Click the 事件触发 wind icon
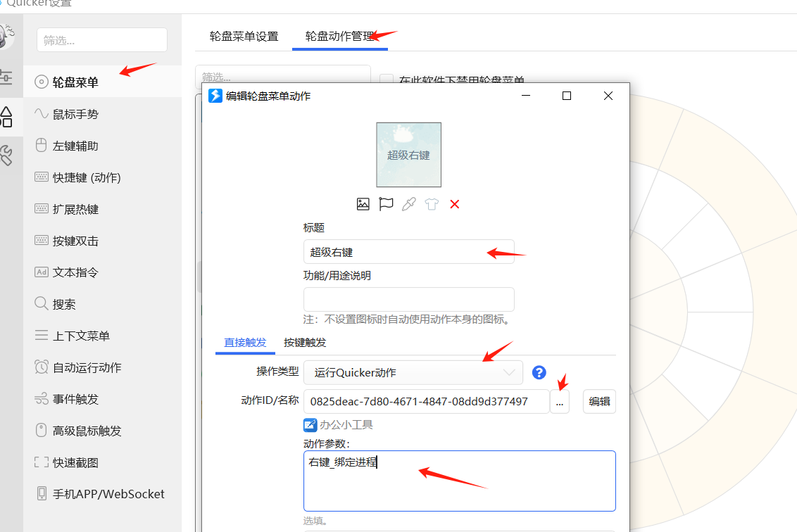797x532 pixels. pos(41,399)
